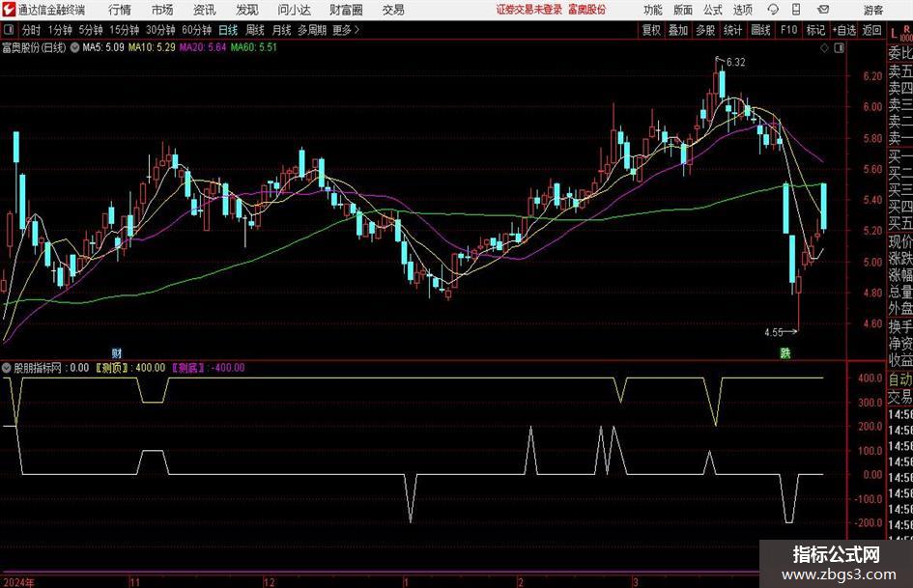
Task: Click the 12 month marker on time axis
Action: (x=269, y=582)
